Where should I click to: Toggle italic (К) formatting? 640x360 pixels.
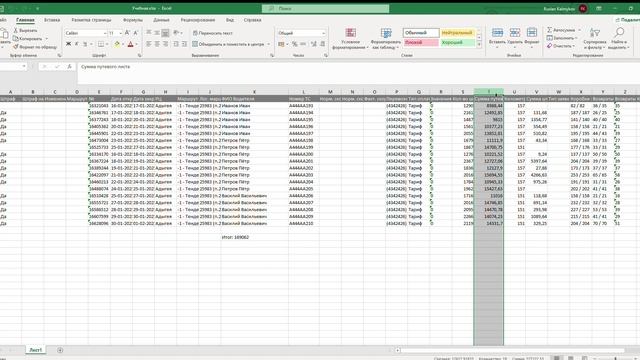(x=76, y=44)
